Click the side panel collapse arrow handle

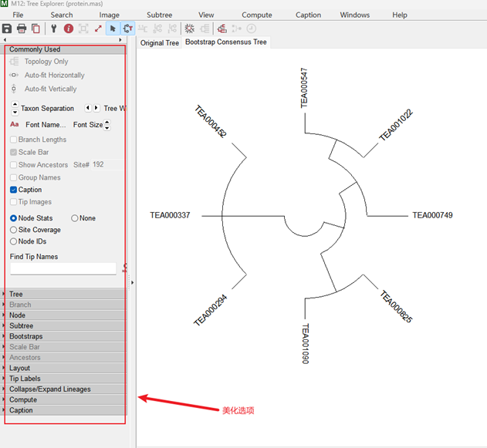[132, 283]
